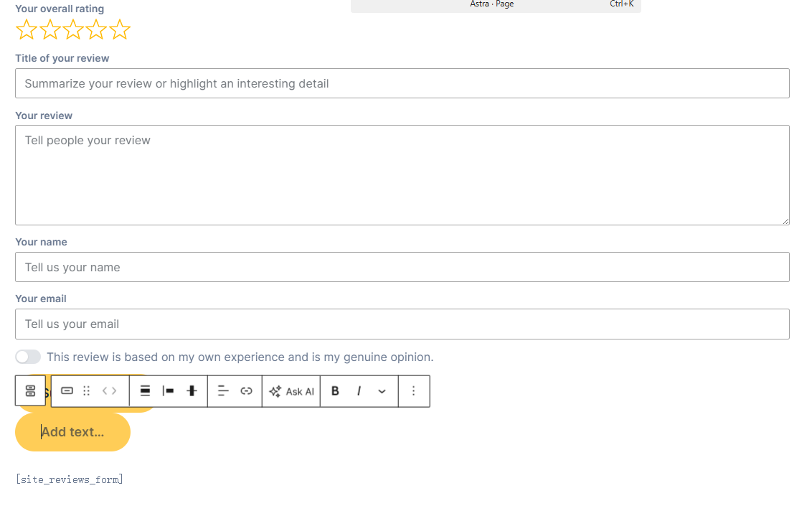The width and height of the screenshot is (812, 506).
Task: Open more text formatting chevron dropdown
Action: click(382, 391)
